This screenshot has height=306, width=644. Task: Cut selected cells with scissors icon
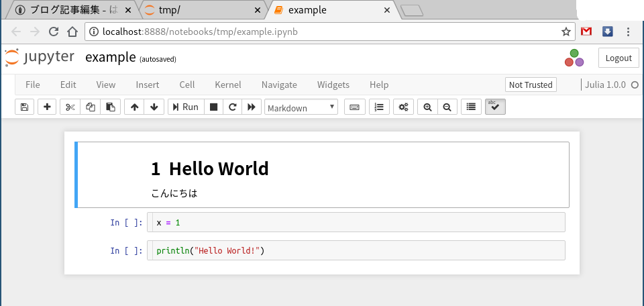70,107
